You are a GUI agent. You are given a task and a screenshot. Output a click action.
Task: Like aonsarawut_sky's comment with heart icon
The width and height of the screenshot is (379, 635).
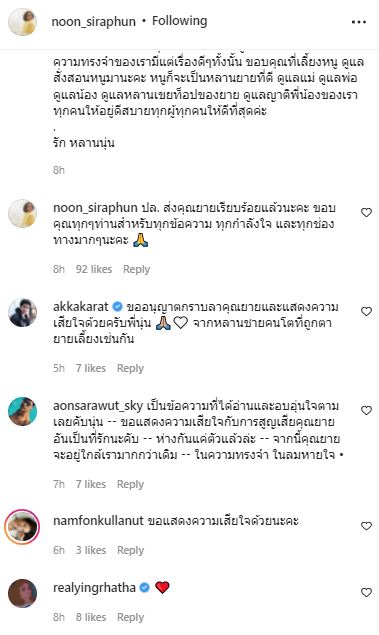(x=366, y=411)
